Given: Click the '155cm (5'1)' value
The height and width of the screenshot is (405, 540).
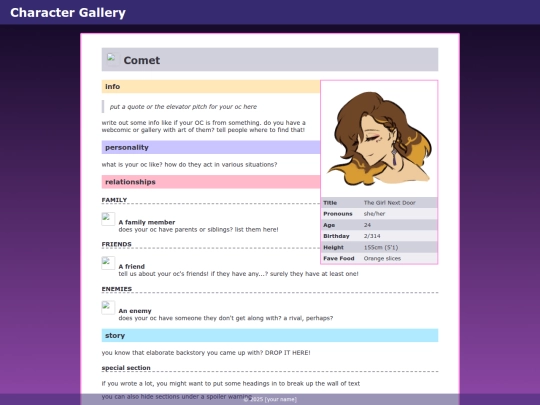Looking at the screenshot, I should 381,247.
